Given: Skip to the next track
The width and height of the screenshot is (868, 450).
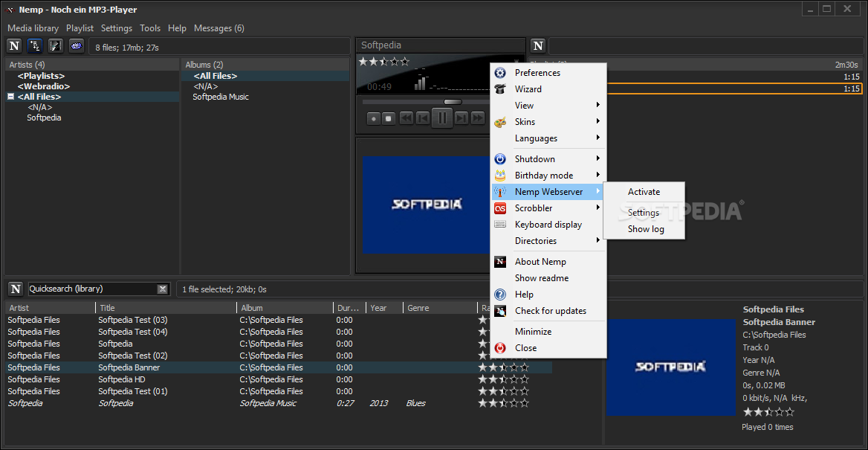Looking at the screenshot, I should point(461,118).
